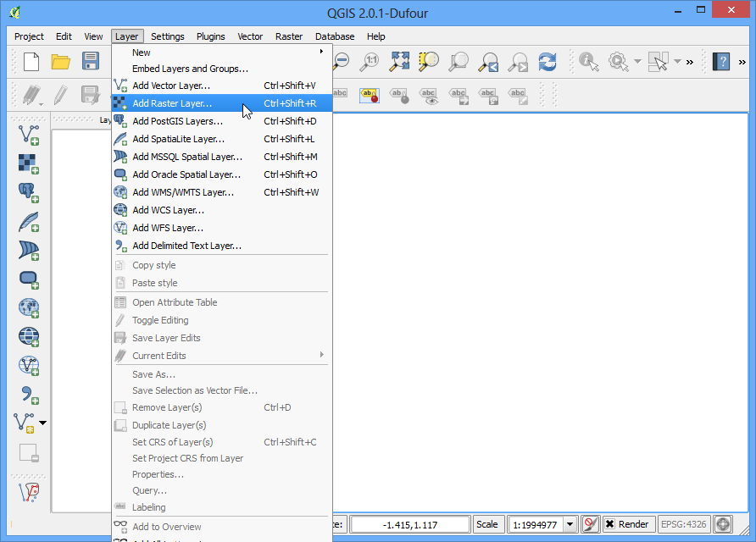
Task: Choose Add Raster Layer... menu entry
Action: coord(222,103)
